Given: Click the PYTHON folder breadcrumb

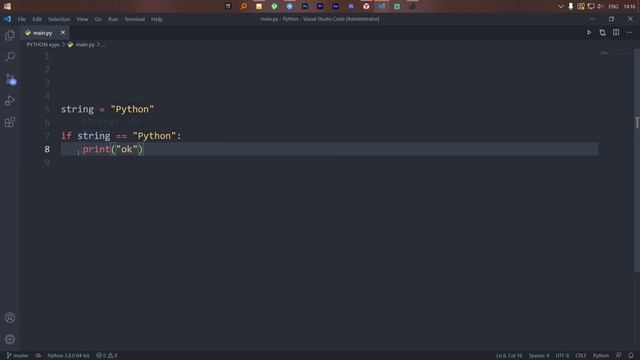Looking at the screenshot, I should [43, 44].
